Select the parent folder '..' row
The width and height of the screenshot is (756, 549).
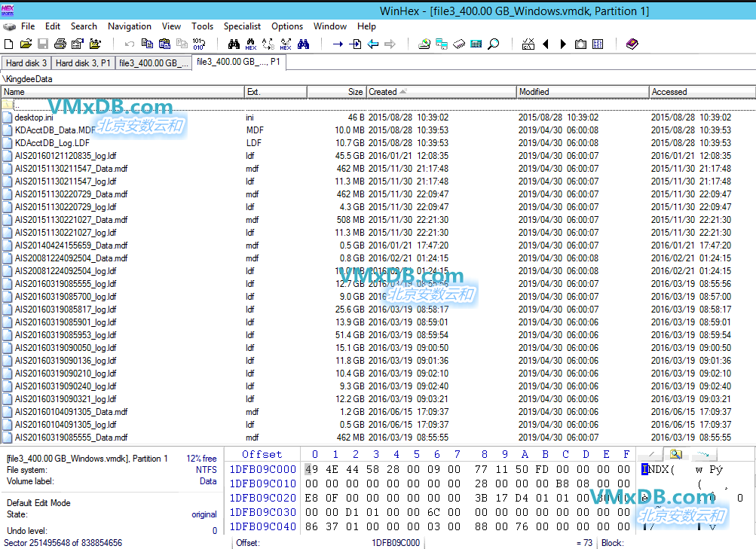(x=378, y=105)
